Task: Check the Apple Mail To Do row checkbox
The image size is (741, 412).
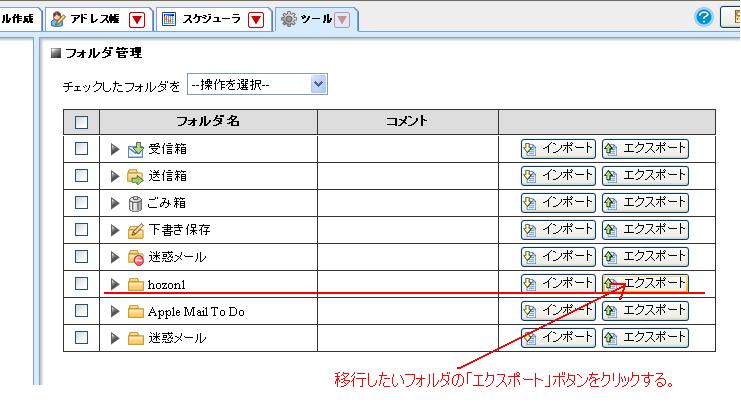Action: click(x=81, y=310)
